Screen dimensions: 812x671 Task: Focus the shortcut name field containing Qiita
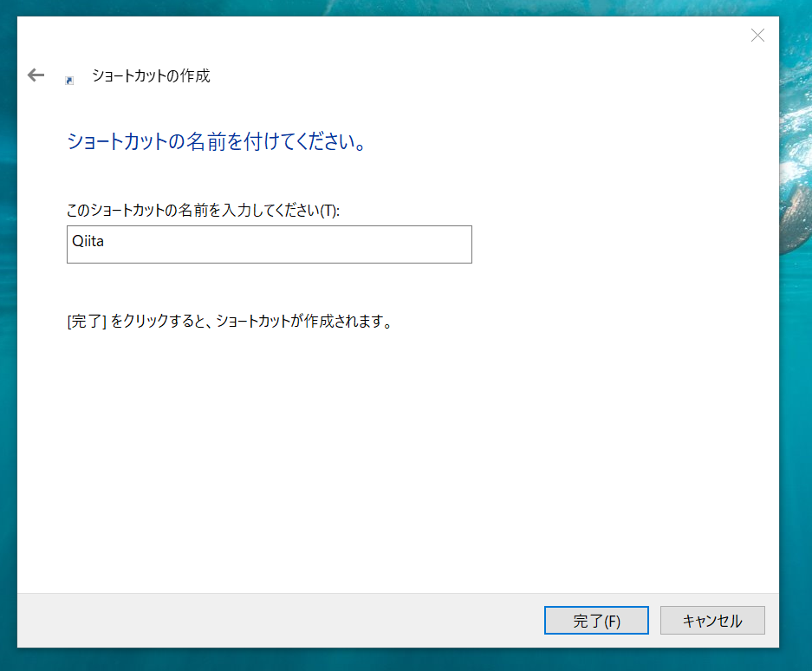(x=270, y=244)
